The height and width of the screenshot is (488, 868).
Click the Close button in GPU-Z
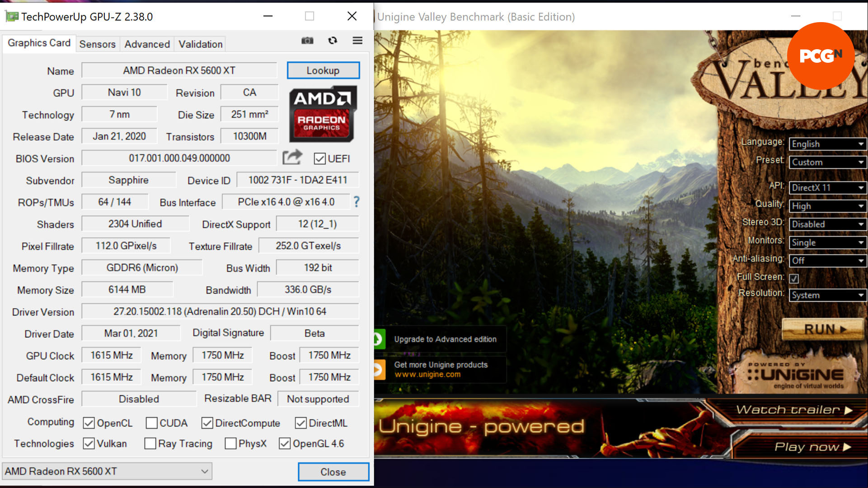pos(333,472)
